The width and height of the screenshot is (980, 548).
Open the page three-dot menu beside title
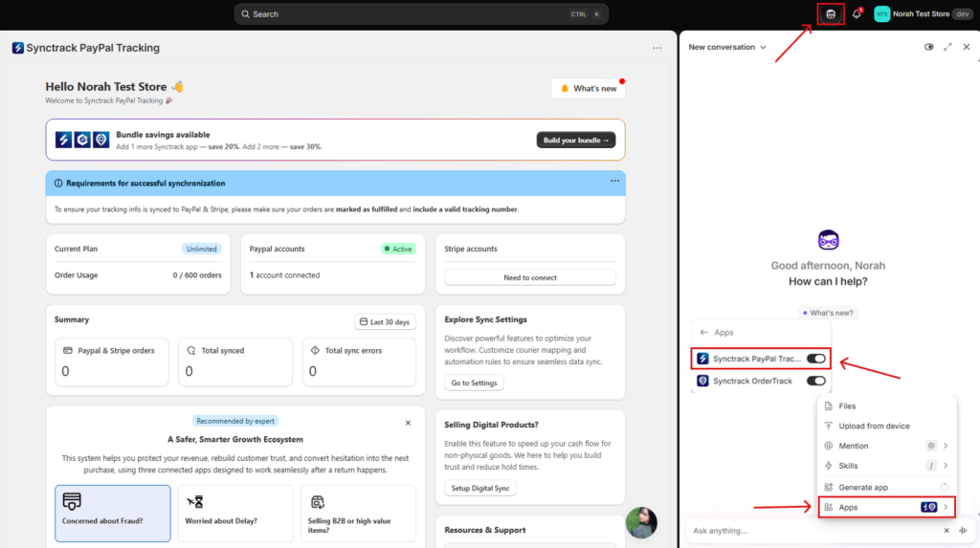657,48
